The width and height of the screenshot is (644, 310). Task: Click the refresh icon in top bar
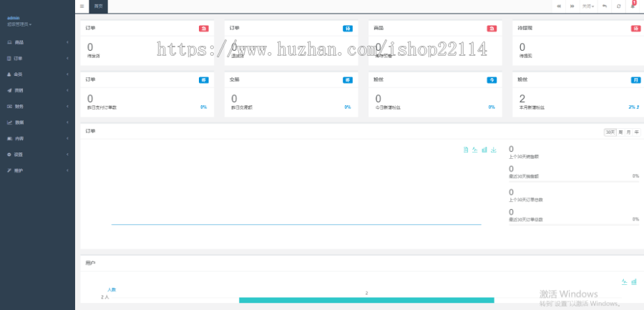coord(618,6)
